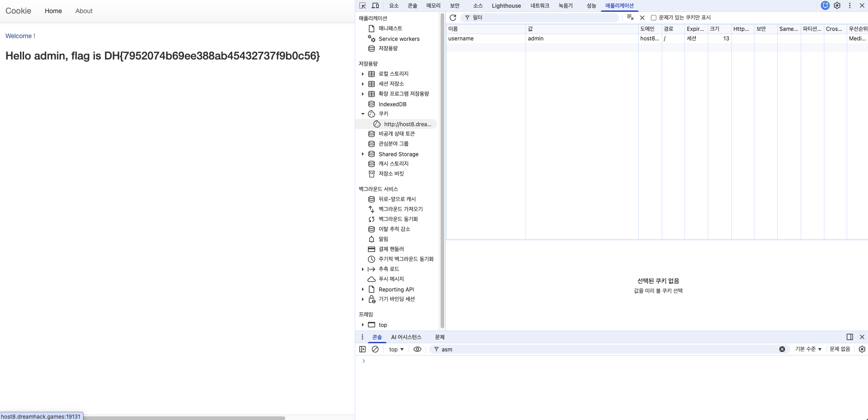Open the top context dropdown in console

(396, 349)
